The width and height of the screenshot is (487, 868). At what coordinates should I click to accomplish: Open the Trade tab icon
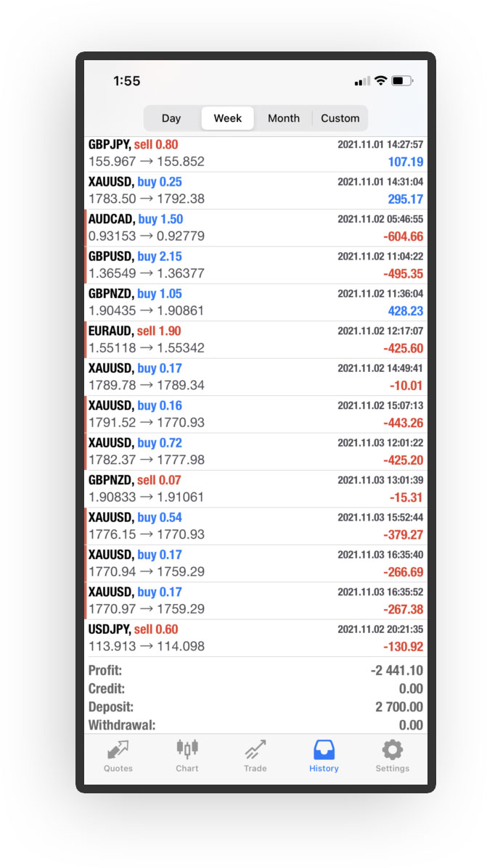pos(255,750)
